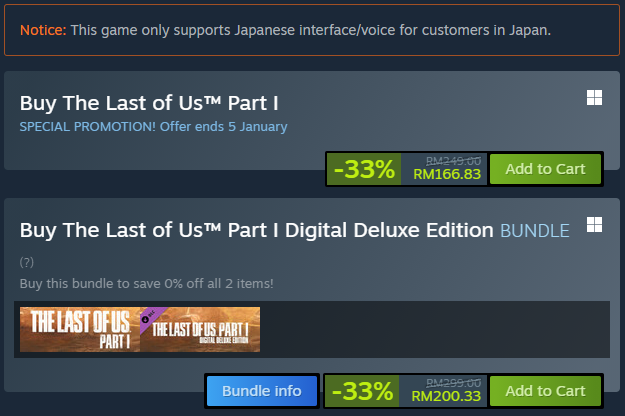The width and height of the screenshot is (625, 416).
Task: Click the struck-through RM299.00 original price
Action: 453,381
